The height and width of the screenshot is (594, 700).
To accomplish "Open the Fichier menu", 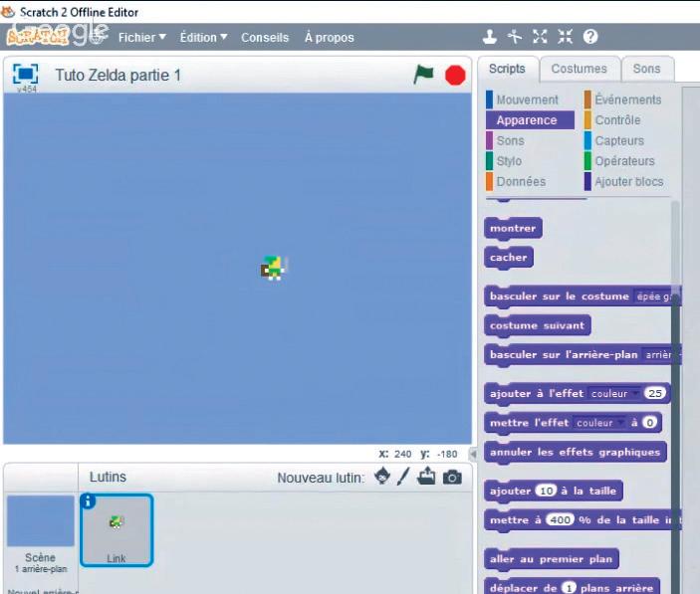I will tap(142, 38).
